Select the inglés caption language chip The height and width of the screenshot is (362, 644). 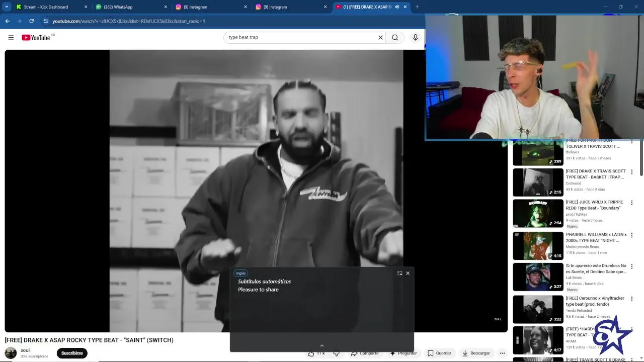point(241,273)
